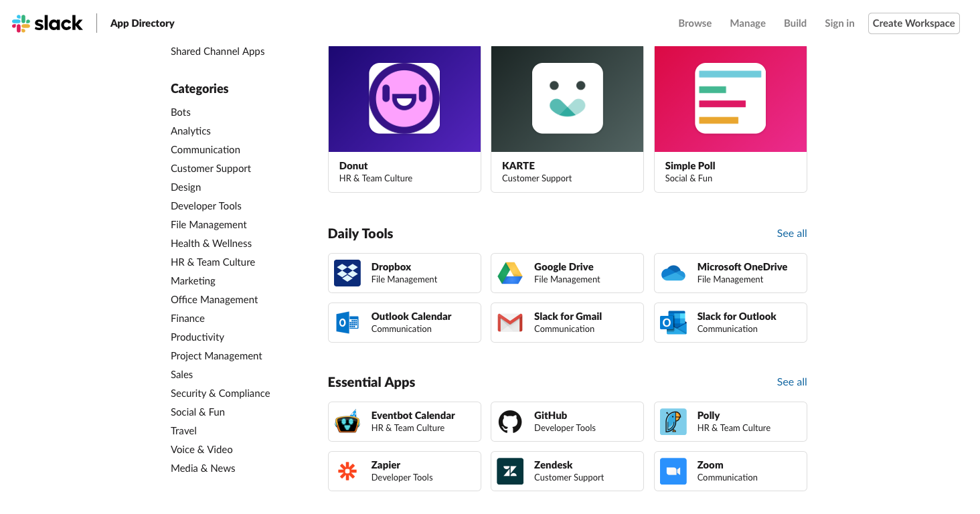This screenshot has width=980, height=514.
Task: Select the Security & Compliance category
Action: (220, 394)
